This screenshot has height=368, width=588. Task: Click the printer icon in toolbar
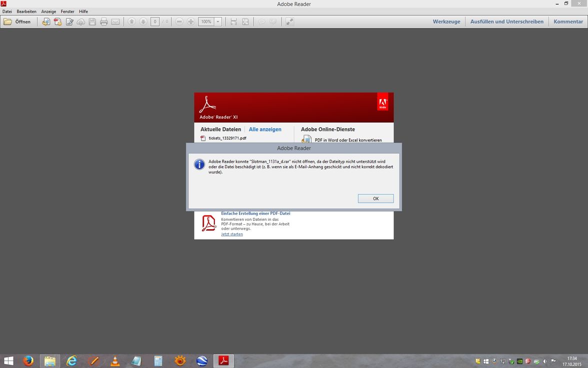point(104,22)
